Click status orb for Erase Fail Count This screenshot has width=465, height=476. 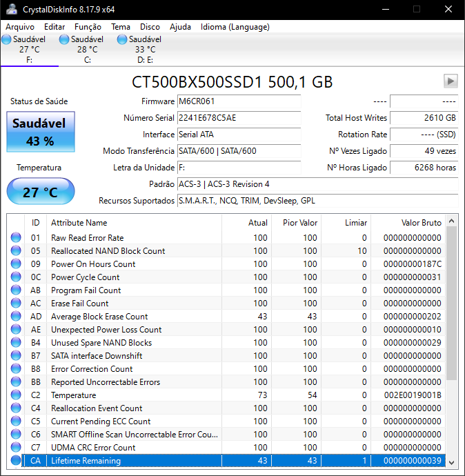(16, 303)
